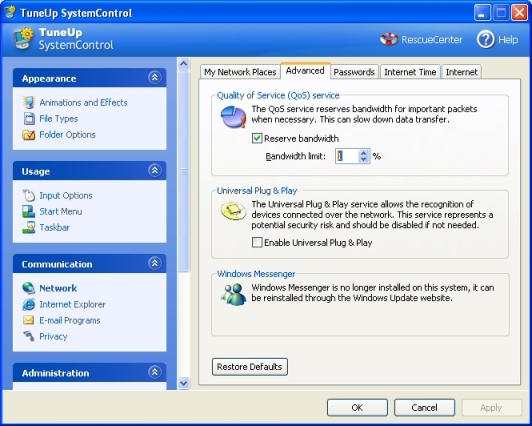Collapse the Administration section

pos(155,372)
